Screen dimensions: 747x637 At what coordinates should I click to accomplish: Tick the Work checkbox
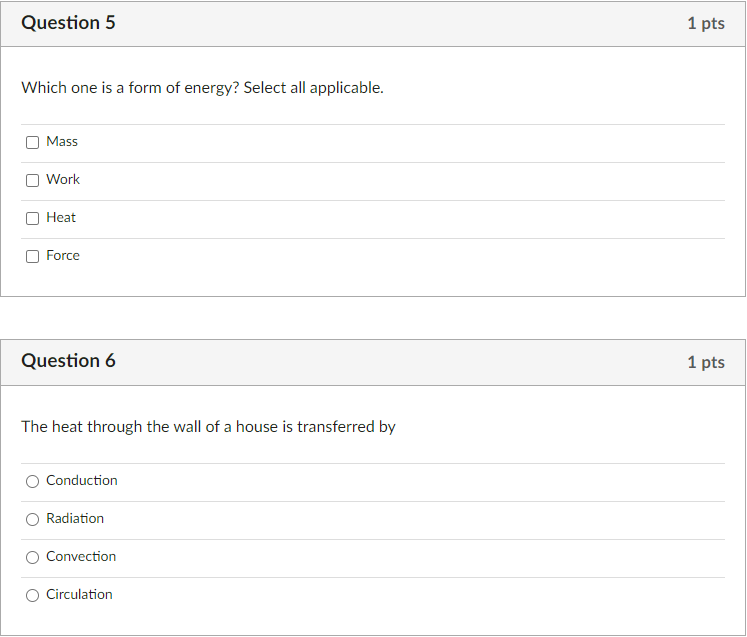click(x=32, y=181)
